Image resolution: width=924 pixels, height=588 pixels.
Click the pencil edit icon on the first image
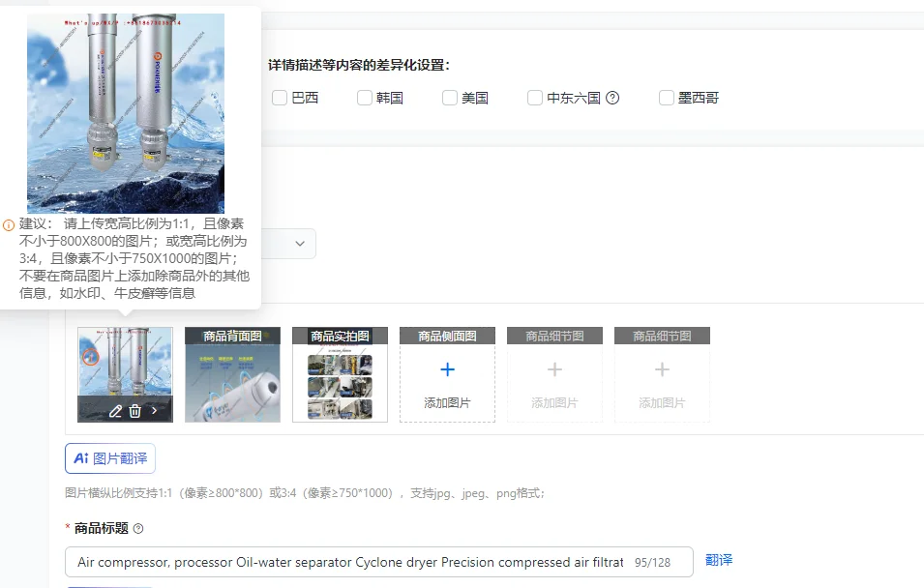115,411
